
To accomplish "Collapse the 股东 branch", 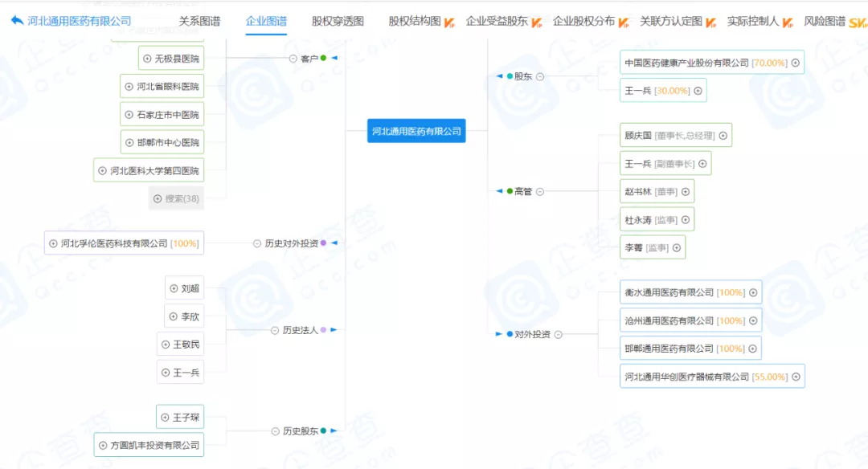I will click(540, 76).
